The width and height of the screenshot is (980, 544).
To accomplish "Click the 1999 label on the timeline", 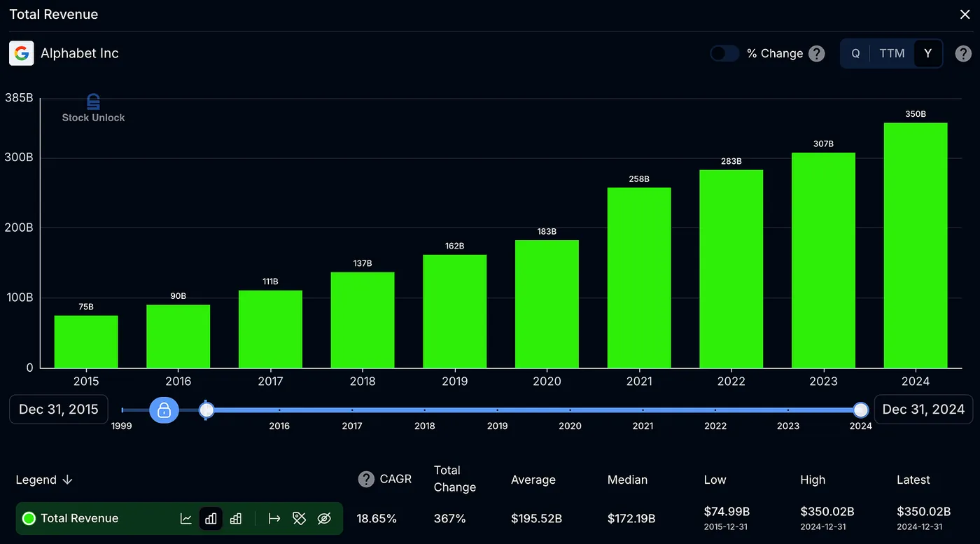I will [122, 426].
